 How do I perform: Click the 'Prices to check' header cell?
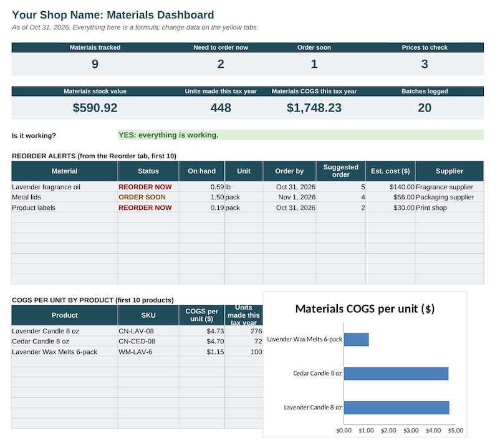pos(425,47)
